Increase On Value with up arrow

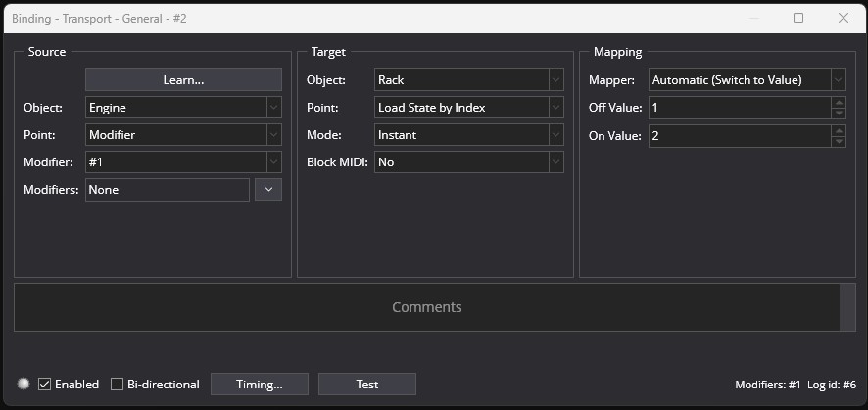(840, 130)
